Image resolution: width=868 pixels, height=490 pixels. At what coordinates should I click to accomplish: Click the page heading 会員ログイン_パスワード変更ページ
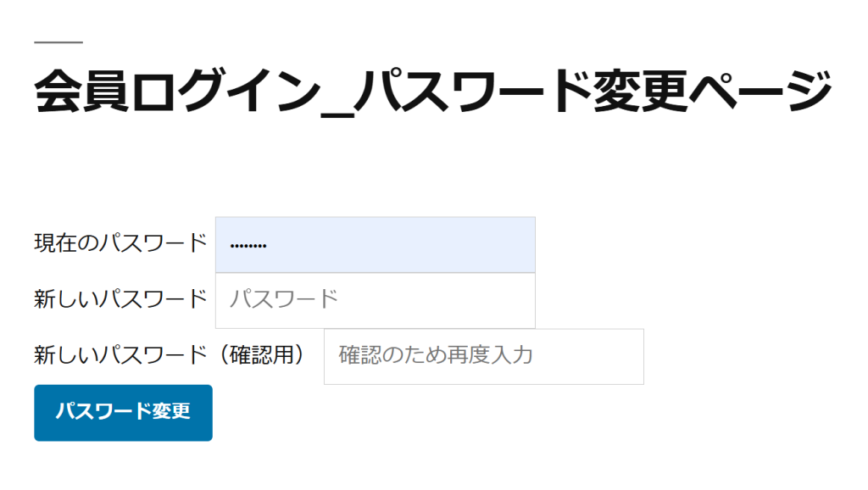pyautogui.click(x=432, y=93)
